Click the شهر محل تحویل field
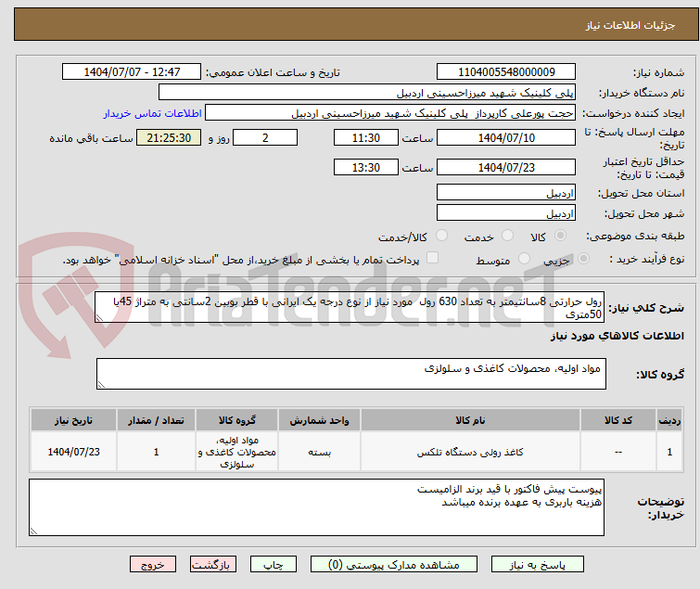 [506, 213]
